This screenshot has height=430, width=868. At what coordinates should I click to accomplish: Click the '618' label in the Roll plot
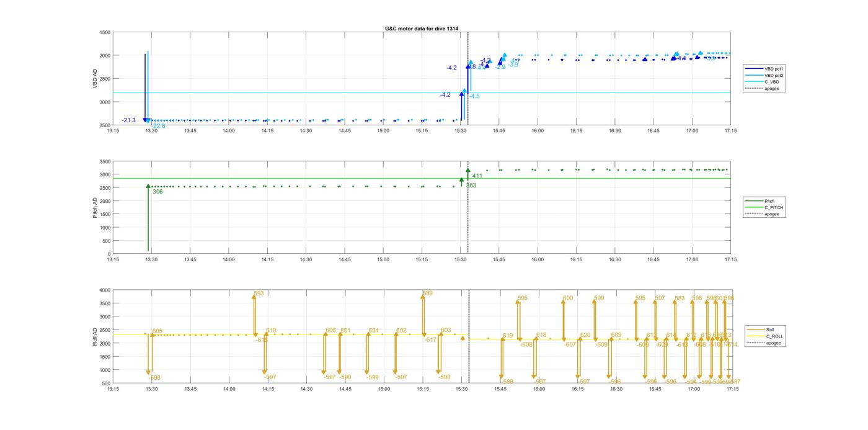coord(541,335)
